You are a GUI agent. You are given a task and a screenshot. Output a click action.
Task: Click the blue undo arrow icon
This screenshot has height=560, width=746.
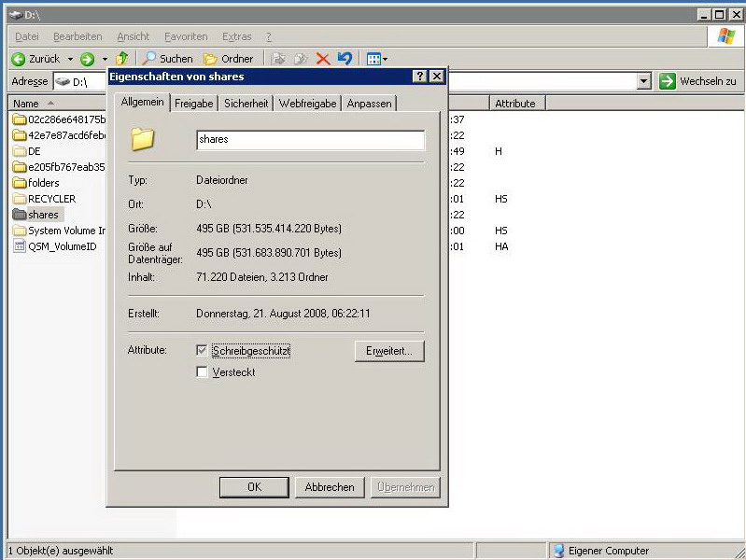[x=345, y=59]
